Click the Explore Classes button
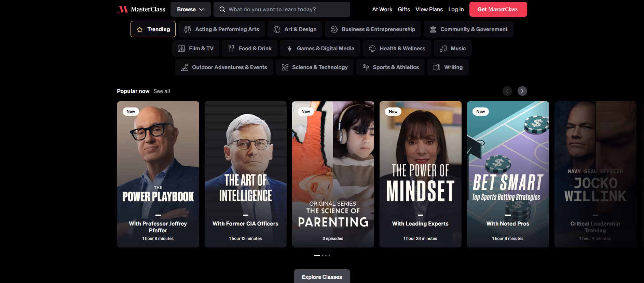The width and height of the screenshot is (644, 283). click(322, 276)
